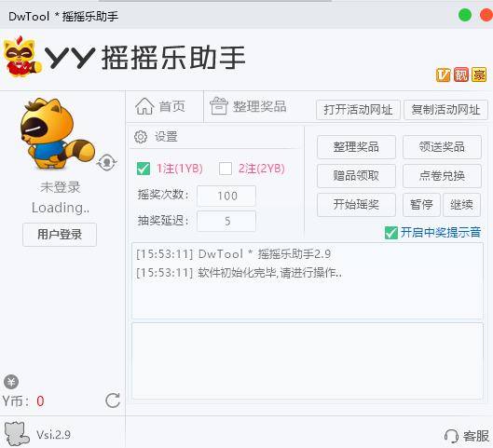Click the Vsi.2.9 version text
This screenshot has height=448, width=493.
[53, 435]
